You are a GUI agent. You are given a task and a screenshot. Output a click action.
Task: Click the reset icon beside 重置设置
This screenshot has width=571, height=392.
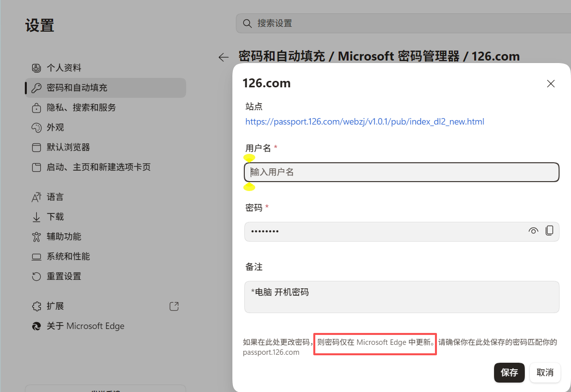pyautogui.click(x=36, y=276)
